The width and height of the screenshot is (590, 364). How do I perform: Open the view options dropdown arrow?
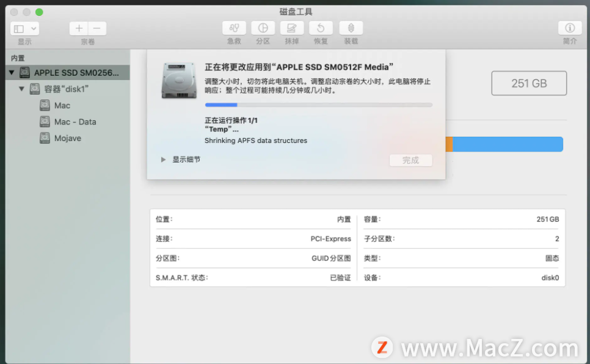(x=34, y=29)
